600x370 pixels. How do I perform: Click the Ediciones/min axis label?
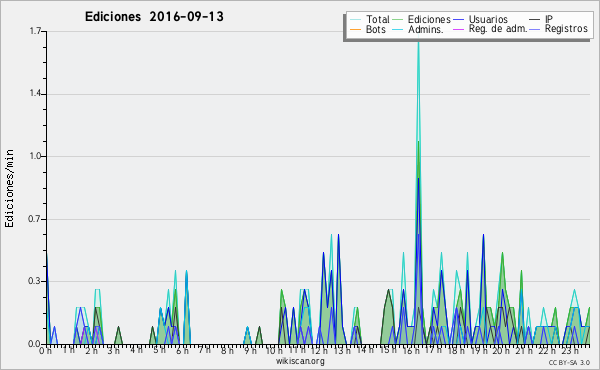tap(9, 188)
